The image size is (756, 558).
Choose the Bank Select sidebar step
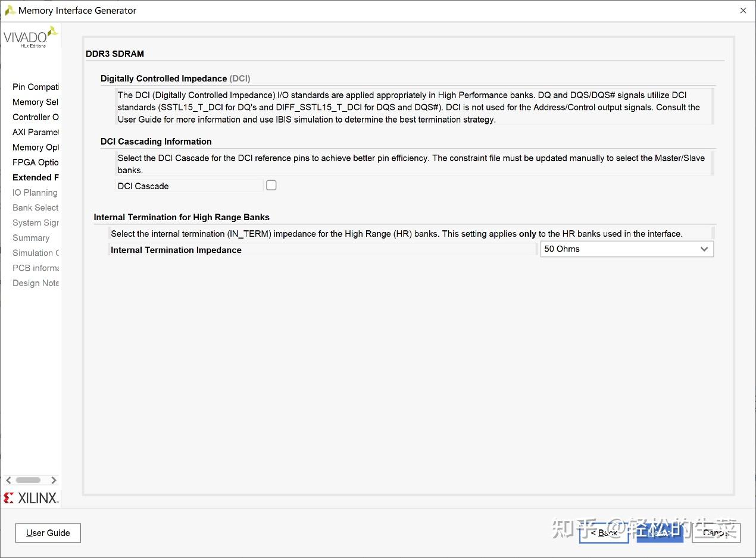point(36,208)
